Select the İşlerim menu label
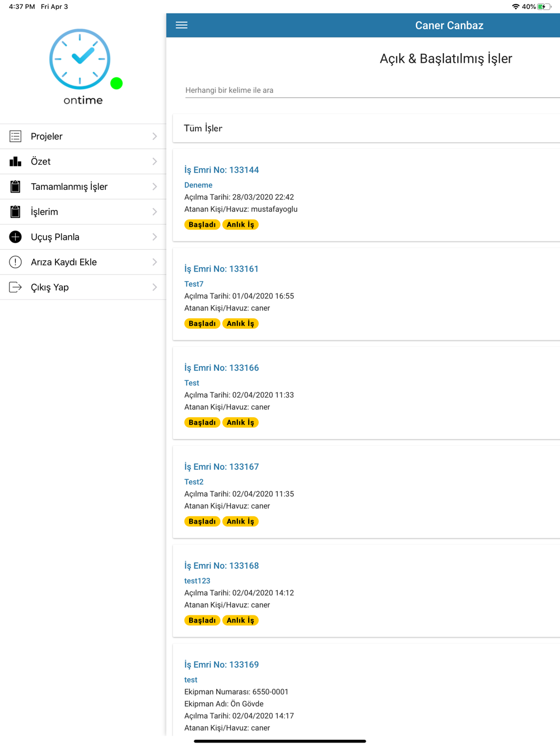560x747 pixels. pyautogui.click(x=44, y=212)
